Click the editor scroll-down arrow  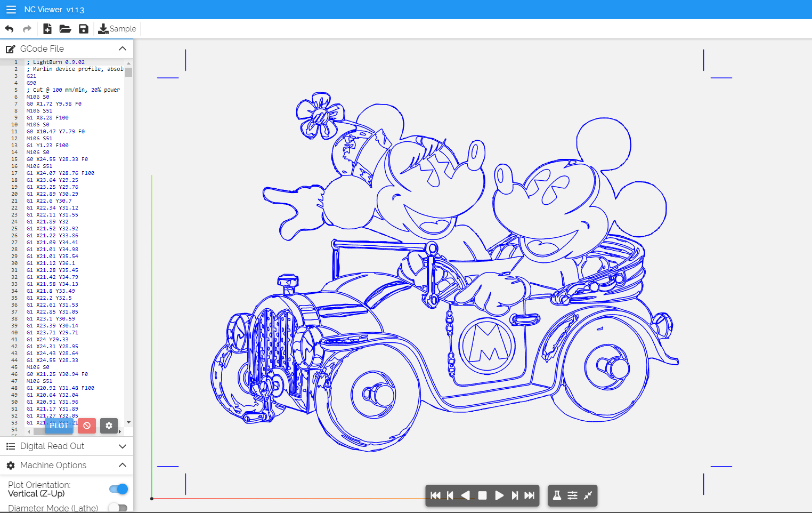point(128,422)
